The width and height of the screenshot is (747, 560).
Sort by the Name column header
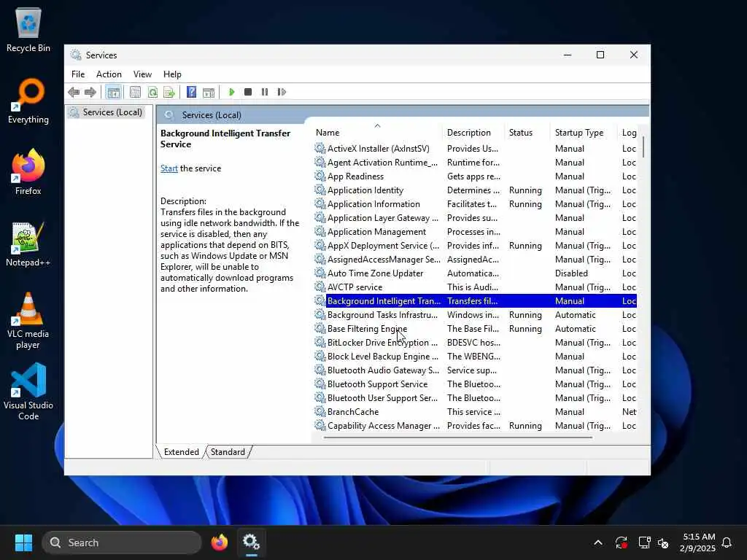[377, 133]
